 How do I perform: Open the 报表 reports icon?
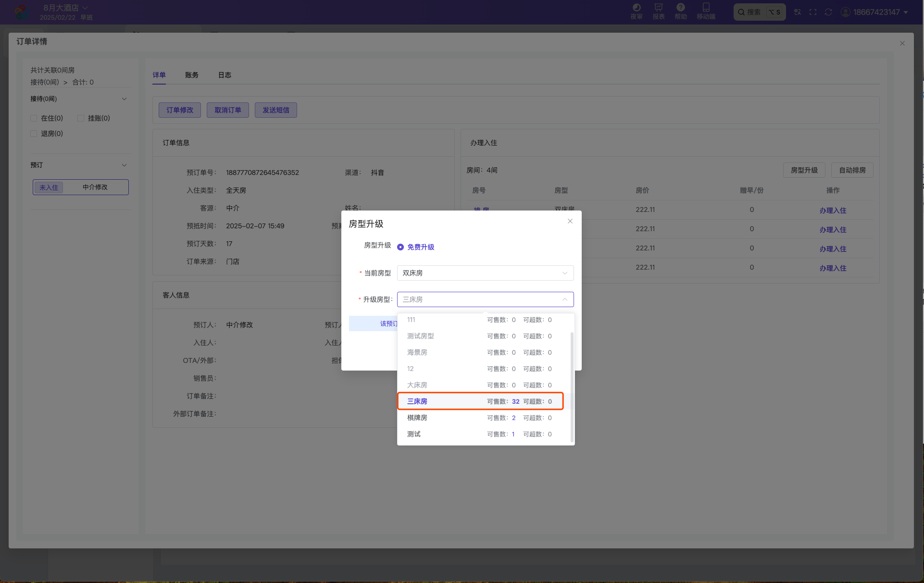pyautogui.click(x=658, y=11)
